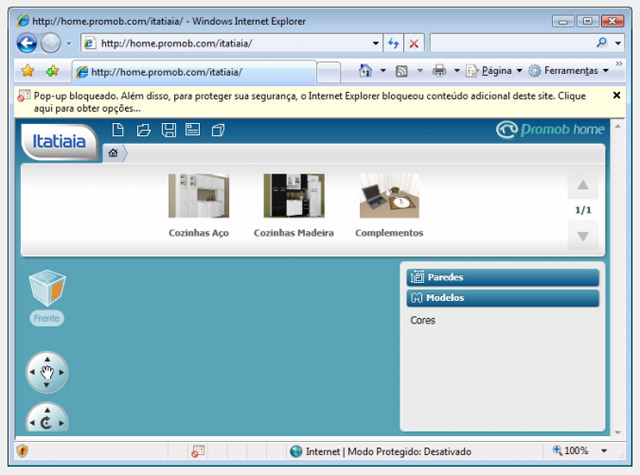This screenshot has height=475, width=640.
Task: Go to catalog home breadcrumb icon
Action: click(x=113, y=153)
